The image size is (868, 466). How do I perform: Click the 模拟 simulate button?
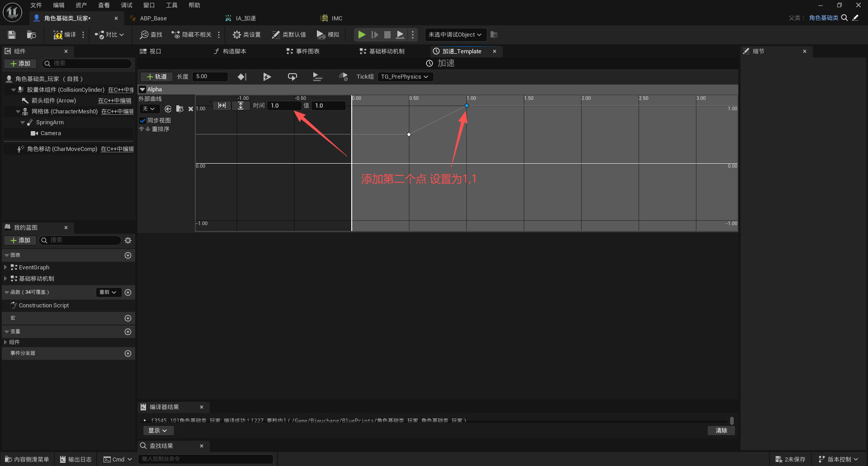click(x=328, y=35)
